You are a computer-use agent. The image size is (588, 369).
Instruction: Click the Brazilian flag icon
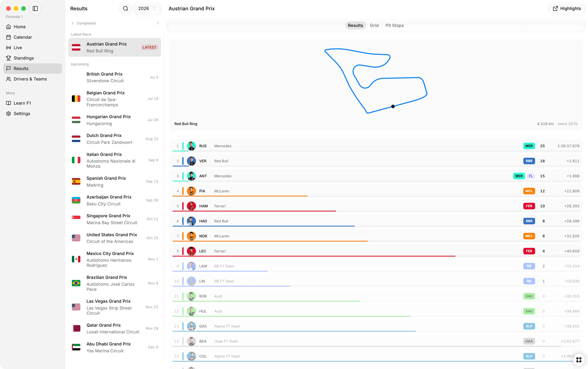coord(76,283)
